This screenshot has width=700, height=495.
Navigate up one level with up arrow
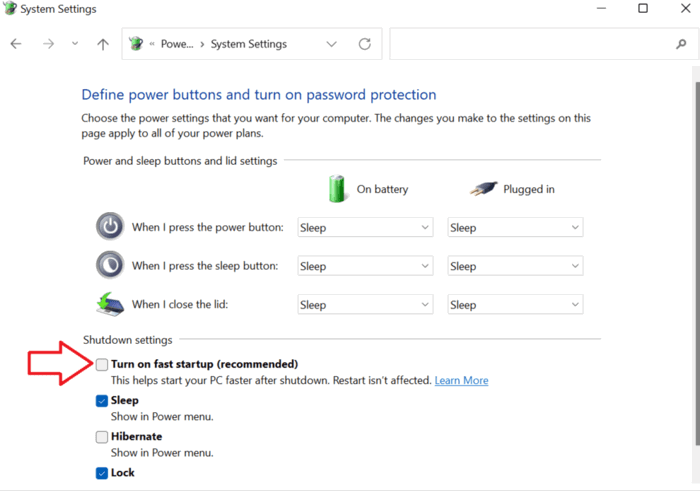point(103,44)
